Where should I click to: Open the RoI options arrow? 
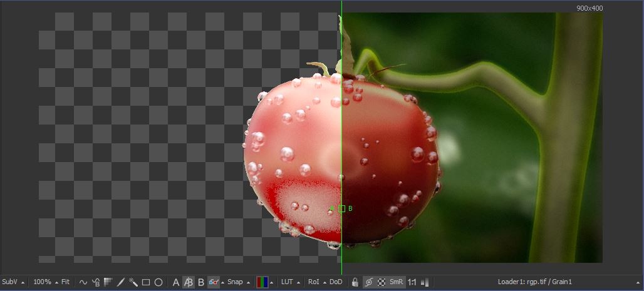325,282
